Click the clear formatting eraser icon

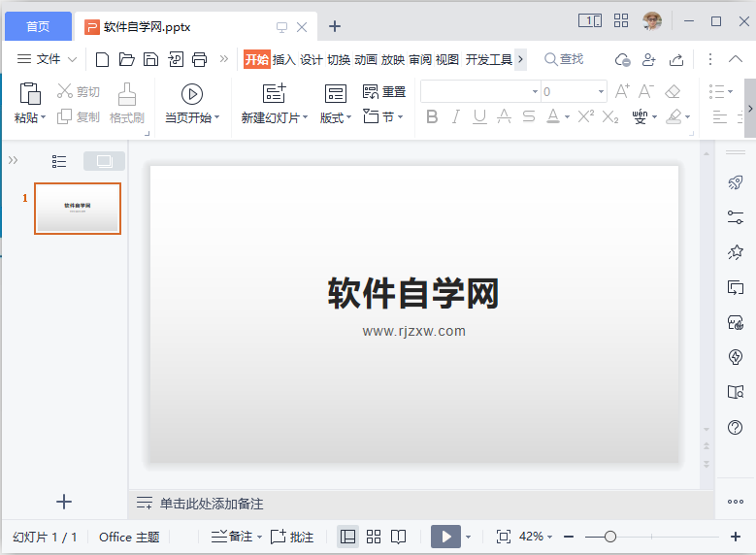coord(673,91)
